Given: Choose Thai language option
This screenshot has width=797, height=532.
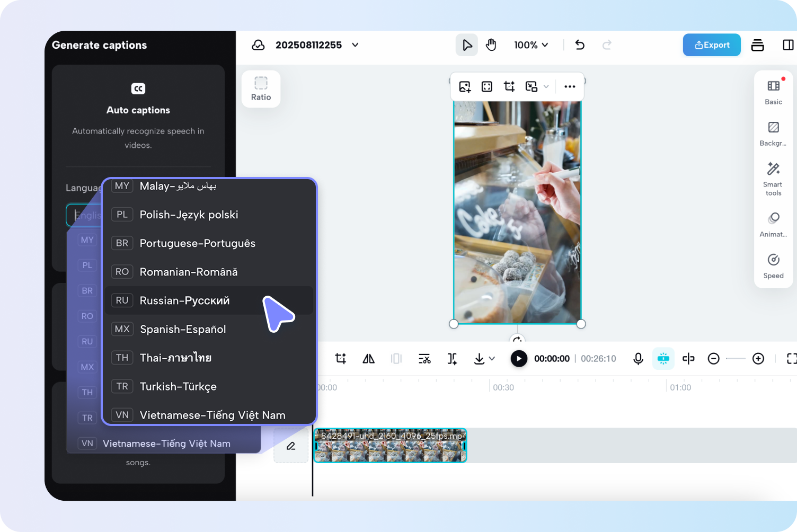Looking at the screenshot, I should (x=209, y=358).
